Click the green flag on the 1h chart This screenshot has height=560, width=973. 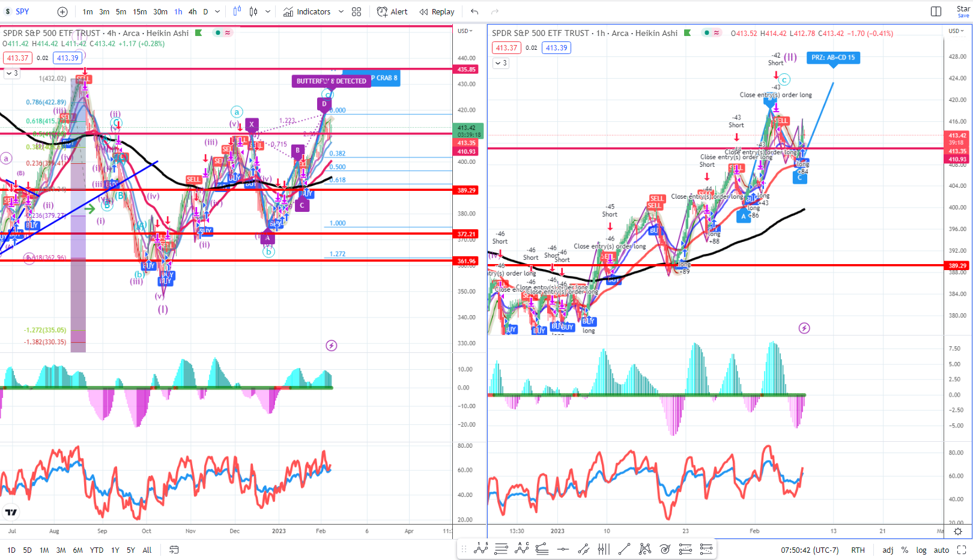tap(688, 33)
